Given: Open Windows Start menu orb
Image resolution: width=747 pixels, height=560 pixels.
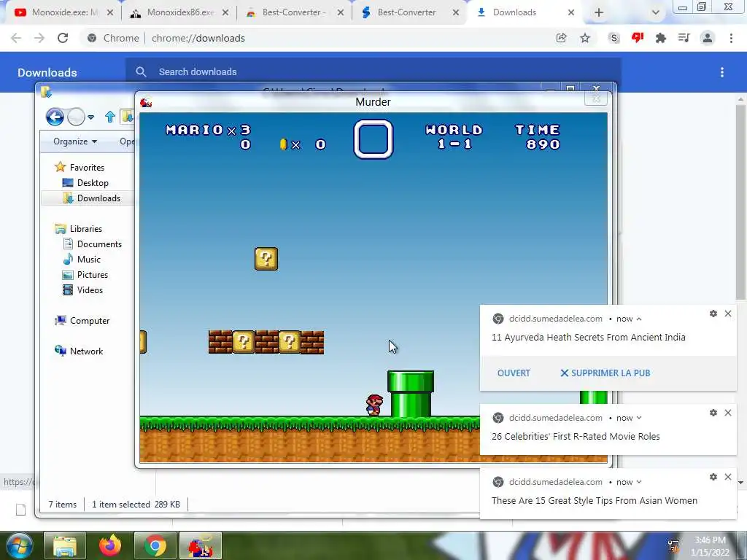Looking at the screenshot, I should [x=19, y=545].
